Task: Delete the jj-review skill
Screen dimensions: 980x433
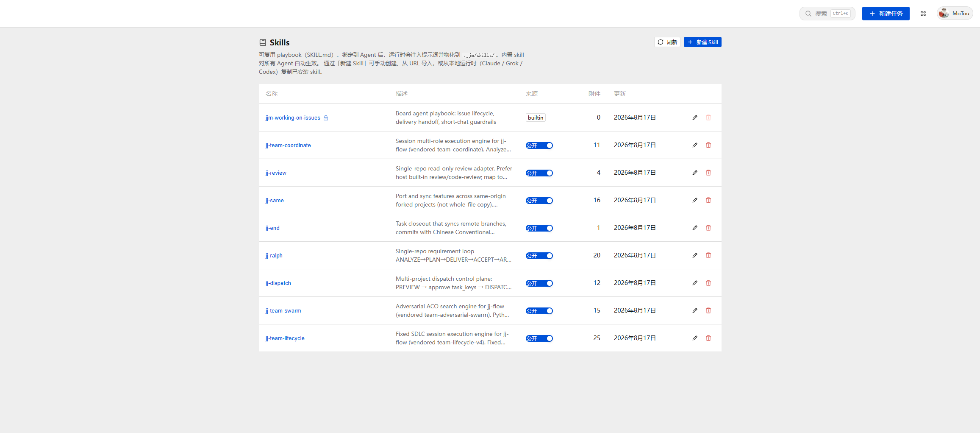Action: coord(708,173)
